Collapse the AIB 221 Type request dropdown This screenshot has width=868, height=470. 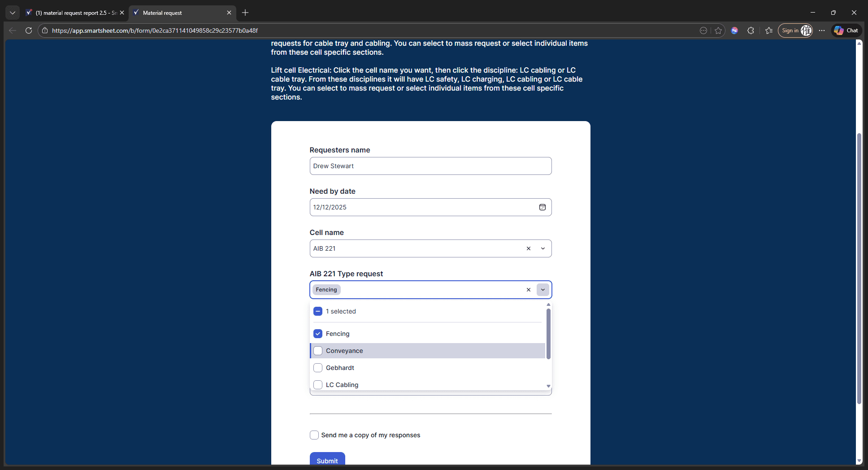(543, 290)
